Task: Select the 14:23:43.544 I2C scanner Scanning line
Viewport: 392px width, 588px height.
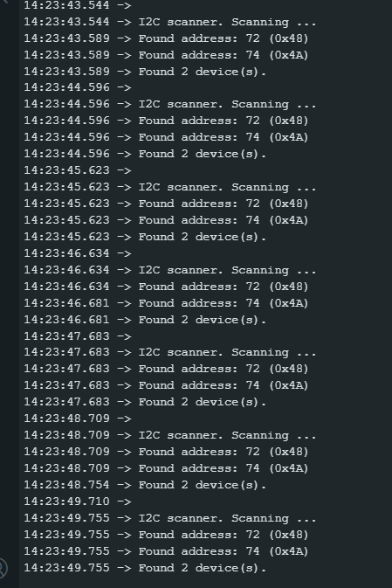Action: pyautogui.click(x=170, y=22)
